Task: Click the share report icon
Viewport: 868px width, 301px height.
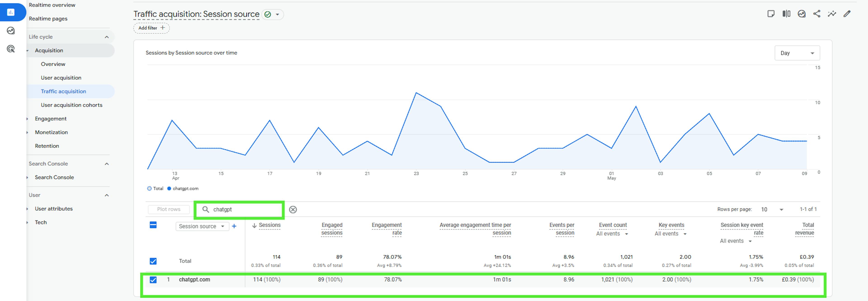Action: pyautogui.click(x=817, y=14)
